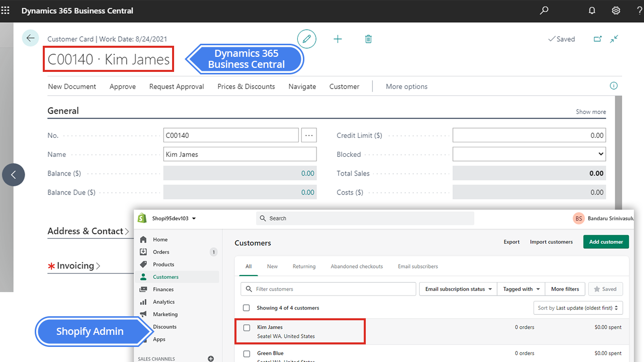Screen dimensions: 644x362
Task: Check the checkbox next to Kim James
Action: (x=247, y=327)
